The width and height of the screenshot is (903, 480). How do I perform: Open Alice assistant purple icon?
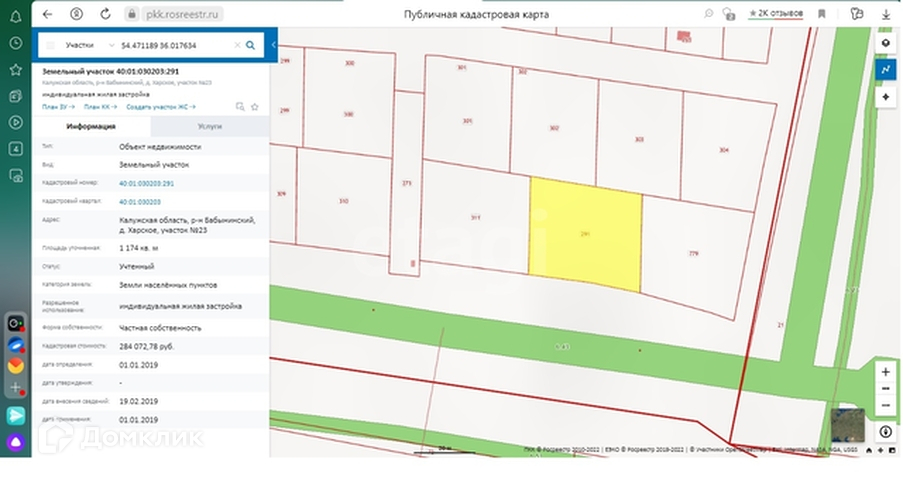pyautogui.click(x=16, y=443)
